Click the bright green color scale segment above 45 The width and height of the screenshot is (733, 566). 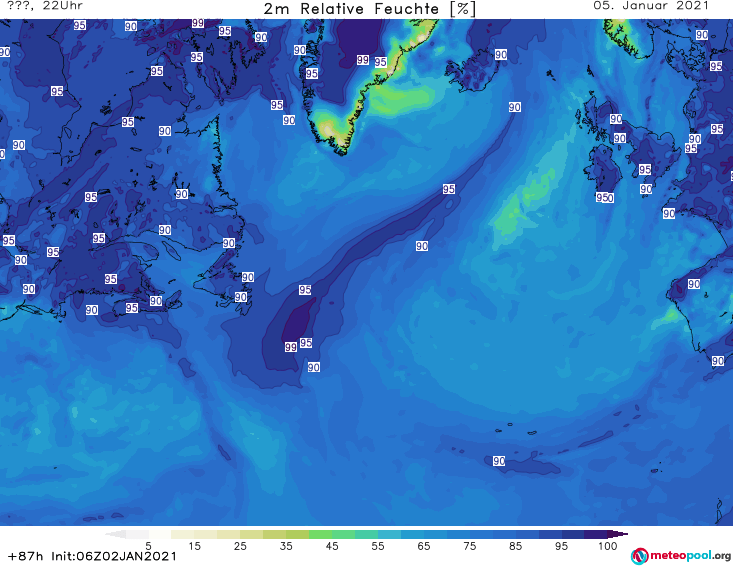coord(320,534)
